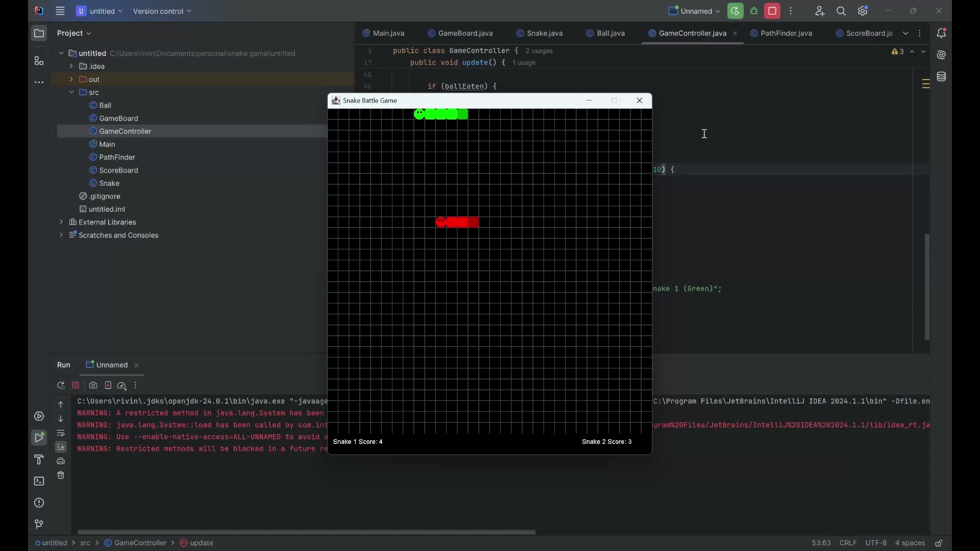Open the Unnamed run configuration dropdown
The height and width of the screenshot is (551, 980).
pyautogui.click(x=694, y=11)
